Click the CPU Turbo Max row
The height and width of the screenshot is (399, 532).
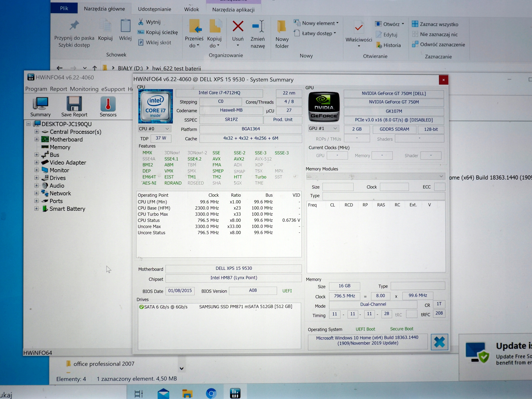(219, 214)
